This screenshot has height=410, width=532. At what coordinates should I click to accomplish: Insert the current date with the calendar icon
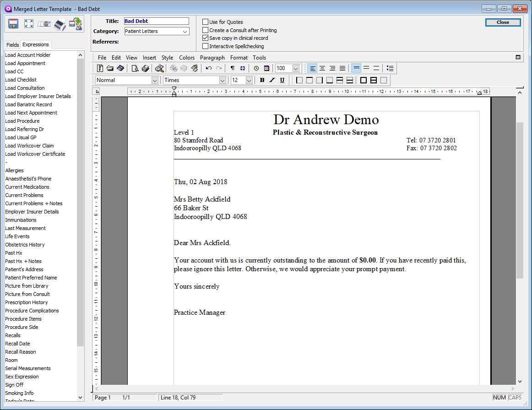[x=267, y=68]
